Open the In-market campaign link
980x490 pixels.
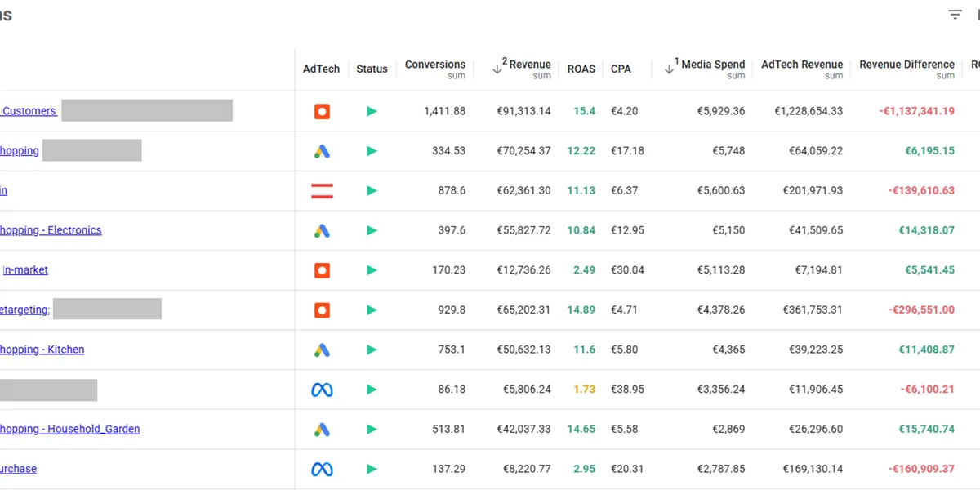(x=24, y=269)
